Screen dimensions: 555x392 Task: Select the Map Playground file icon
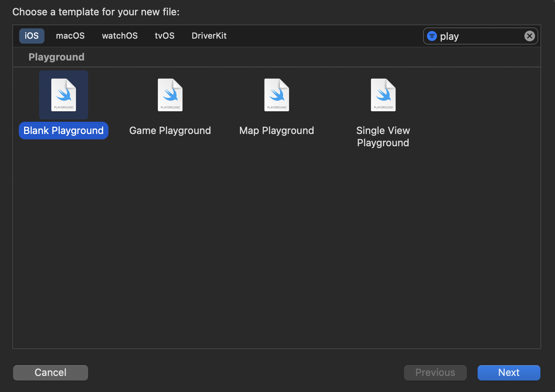[277, 95]
